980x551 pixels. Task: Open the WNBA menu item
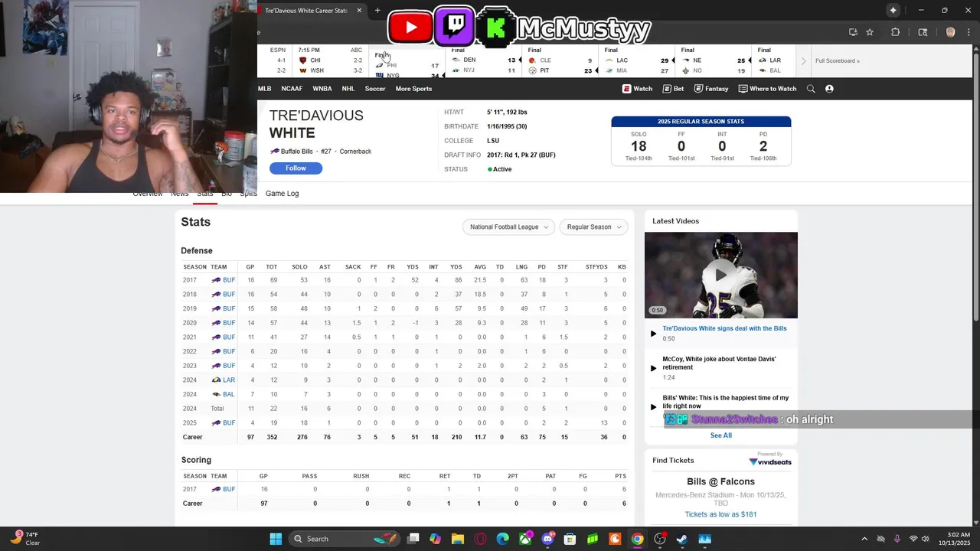322,89
